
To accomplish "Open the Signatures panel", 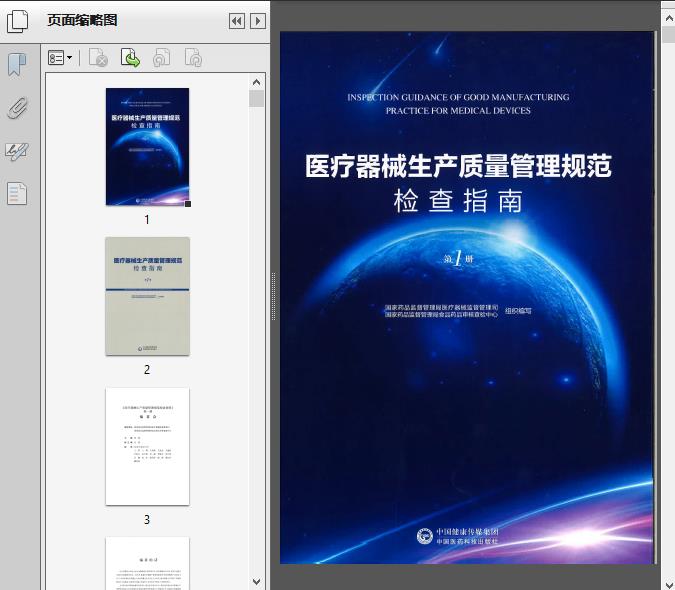I will pyautogui.click(x=17, y=151).
